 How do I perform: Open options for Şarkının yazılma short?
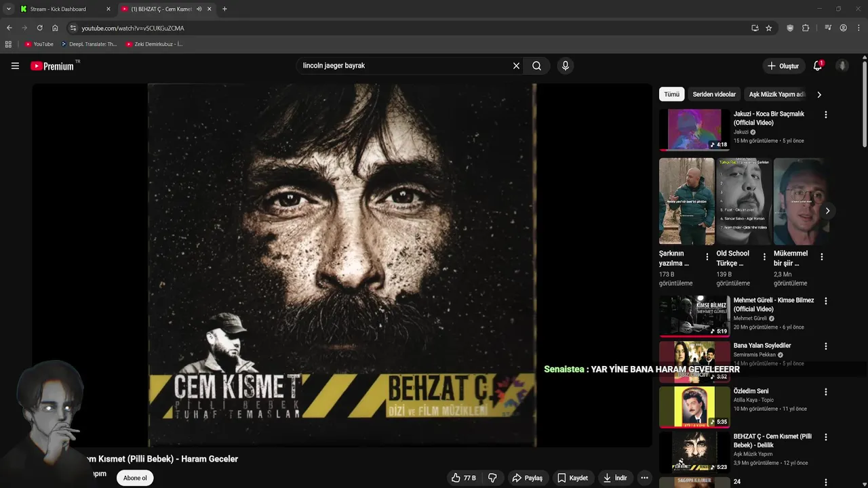(707, 257)
